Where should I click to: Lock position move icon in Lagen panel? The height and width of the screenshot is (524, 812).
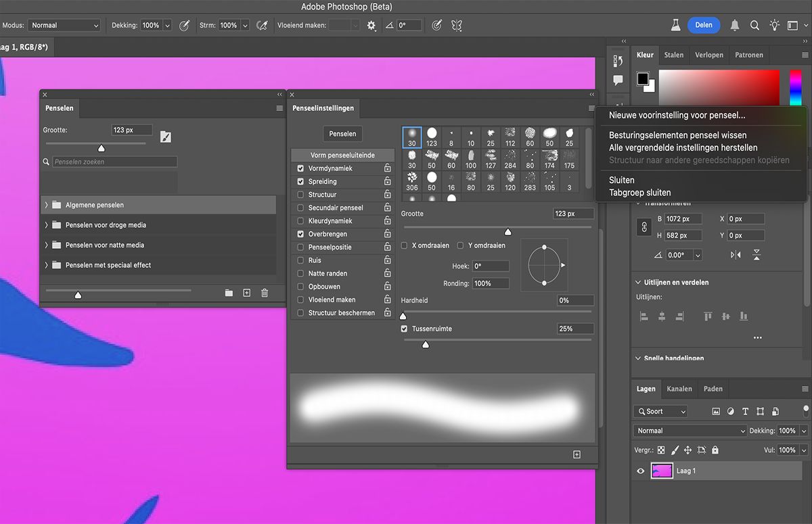(x=687, y=450)
